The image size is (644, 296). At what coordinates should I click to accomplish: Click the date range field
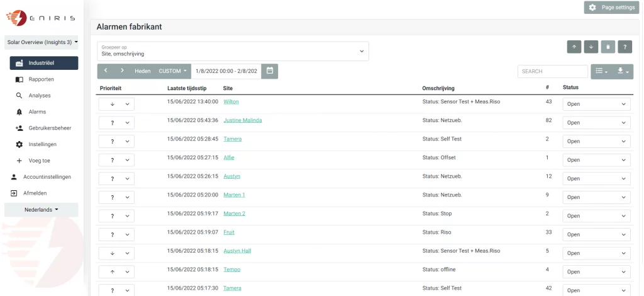pos(226,71)
